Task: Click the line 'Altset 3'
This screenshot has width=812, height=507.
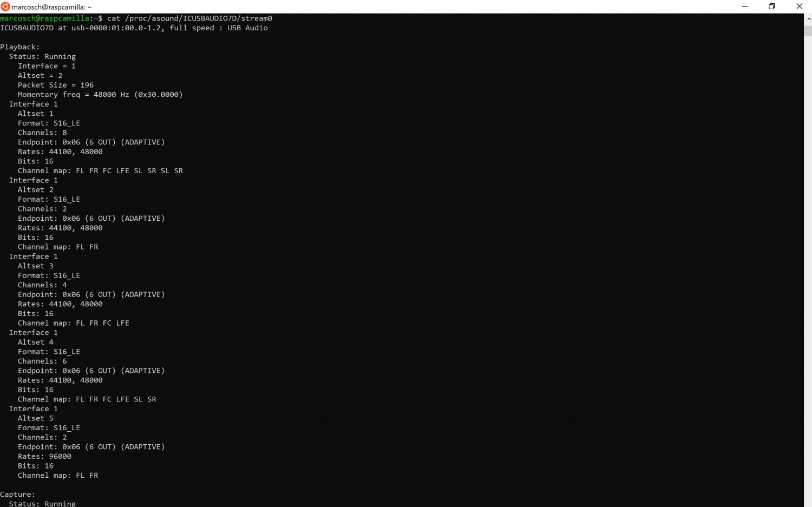Action: (x=36, y=266)
